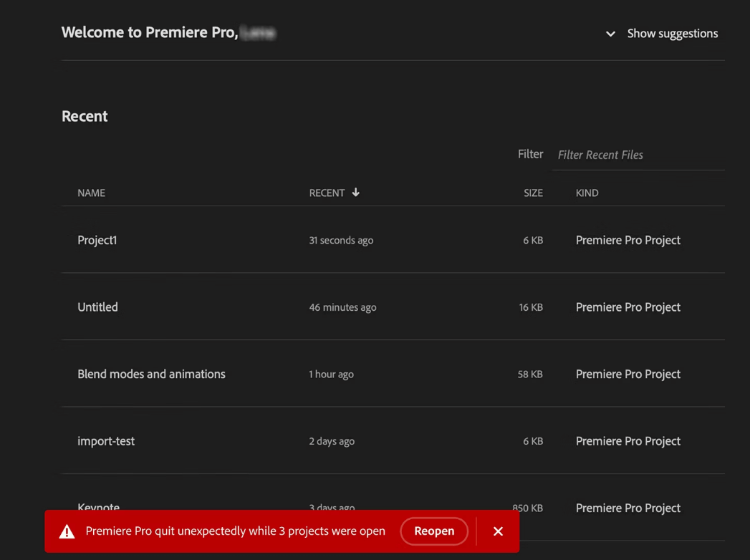Open the Show suggestions chevron
The image size is (750, 560).
click(610, 34)
